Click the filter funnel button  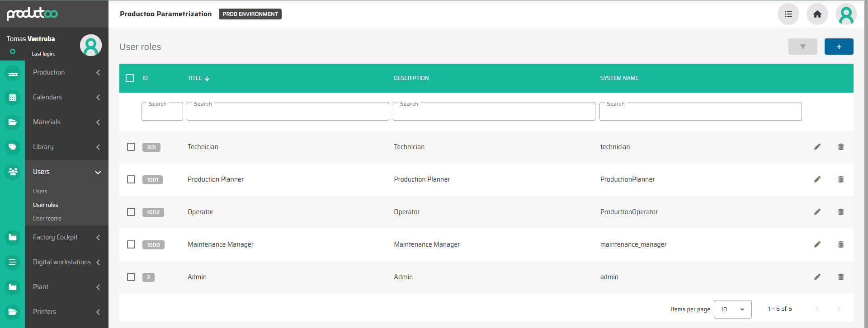click(802, 47)
